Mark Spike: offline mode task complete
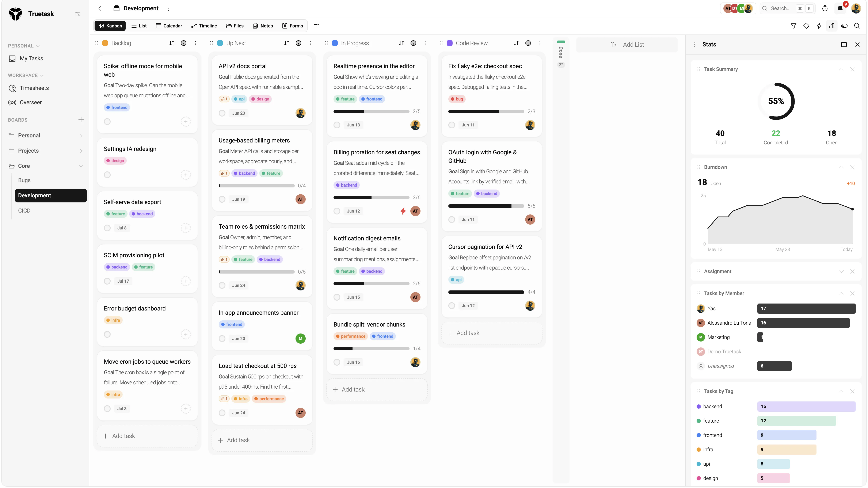Screen dimensions: 868x488 (107, 122)
